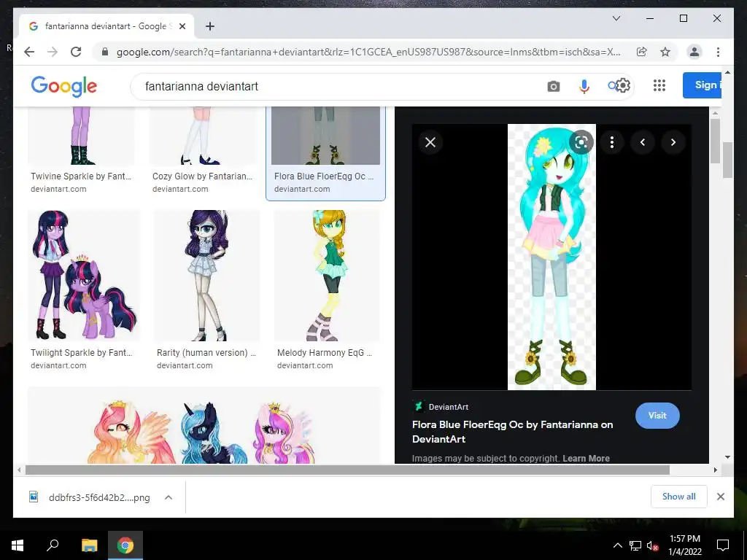Click Twilight Sparkle by Fant caption text
The height and width of the screenshot is (560, 747).
[81, 353]
